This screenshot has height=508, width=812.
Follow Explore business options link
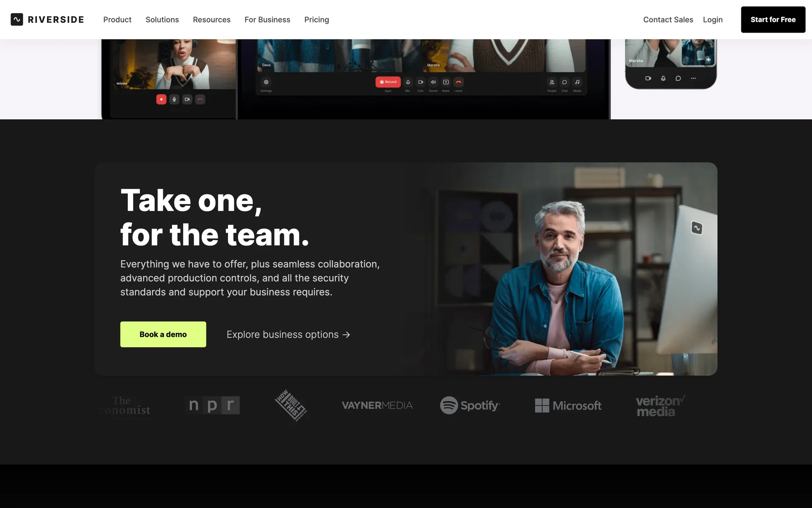[x=288, y=334]
